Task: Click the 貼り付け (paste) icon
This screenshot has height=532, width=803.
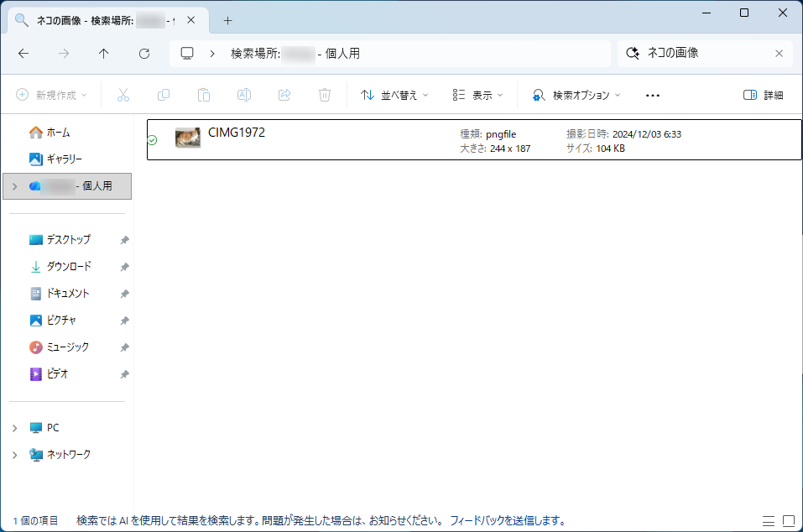Action: pos(204,95)
